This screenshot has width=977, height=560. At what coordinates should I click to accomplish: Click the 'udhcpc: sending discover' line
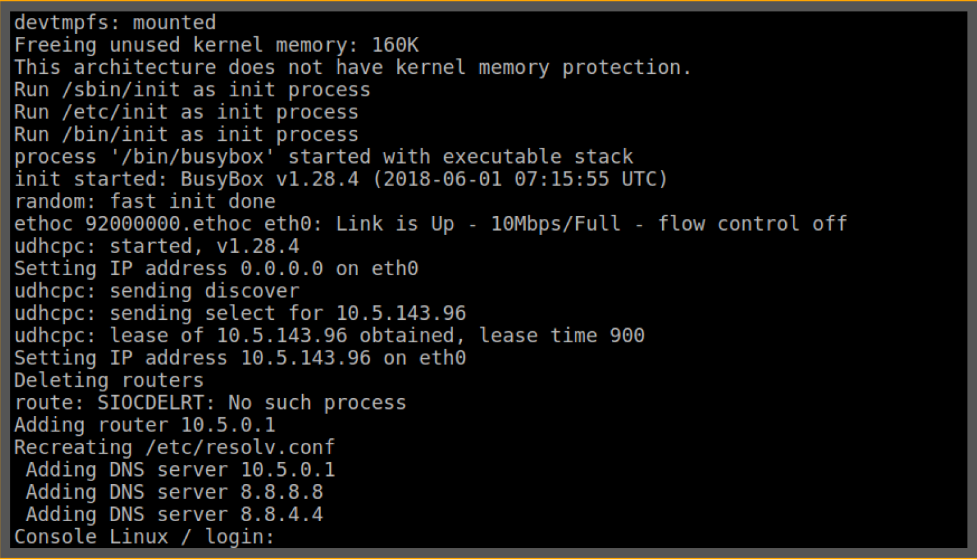click(156, 291)
